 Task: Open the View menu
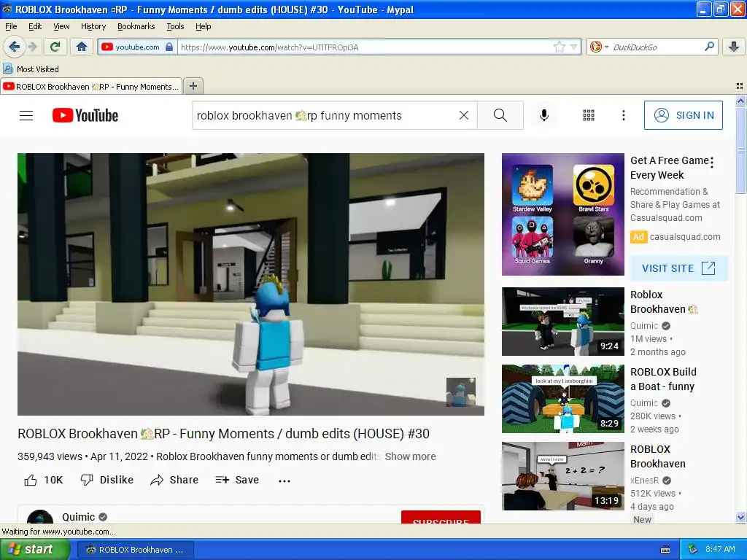[x=61, y=26]
